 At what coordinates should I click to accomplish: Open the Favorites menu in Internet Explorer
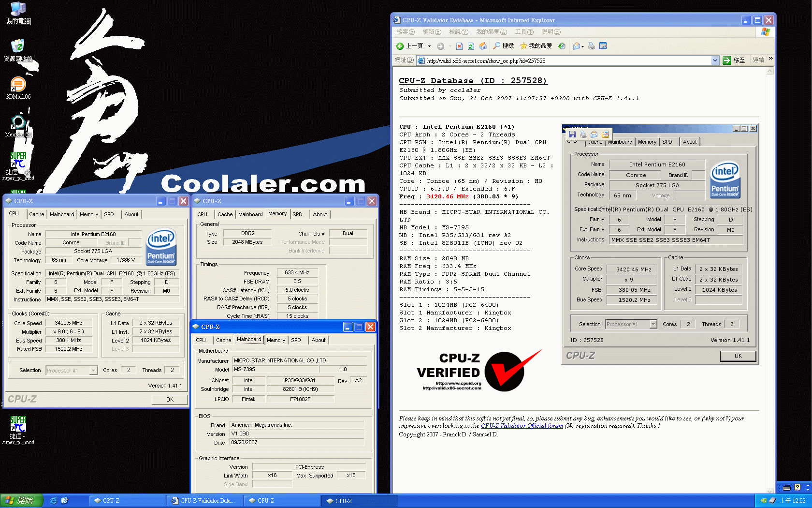pos(492,32)
